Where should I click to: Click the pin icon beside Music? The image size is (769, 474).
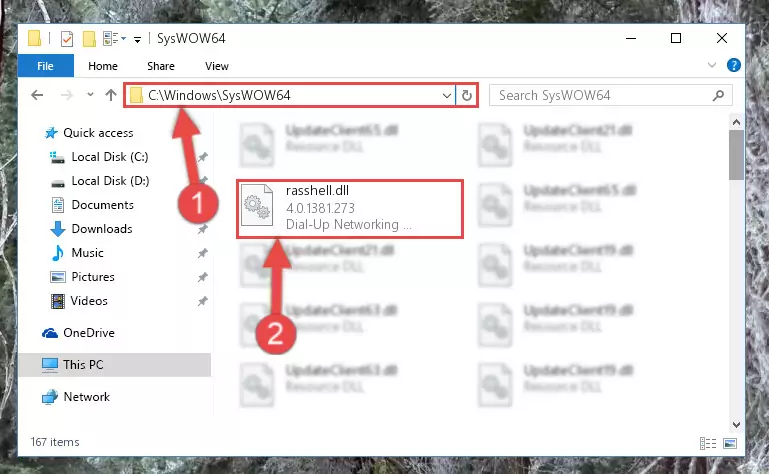tap(203, 253)
